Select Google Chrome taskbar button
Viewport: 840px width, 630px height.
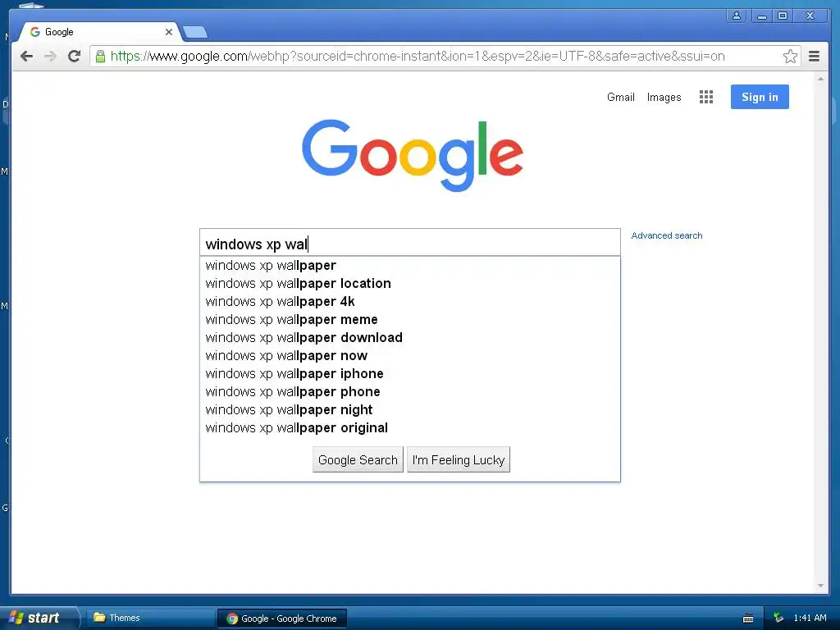point(282,619)
